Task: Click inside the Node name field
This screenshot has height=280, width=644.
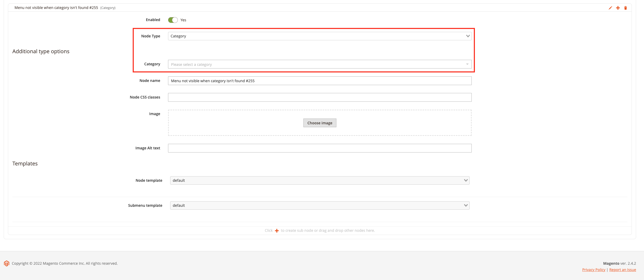Action: tap(320, 81)
